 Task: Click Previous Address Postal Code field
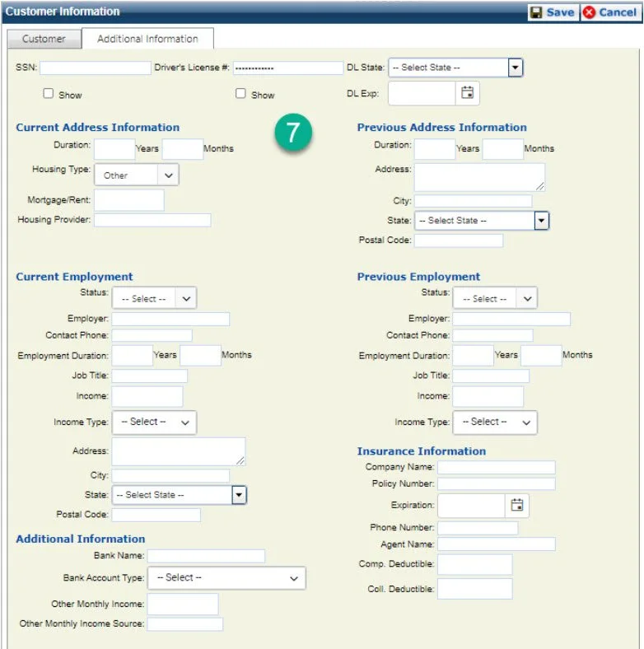click(459, 240)
